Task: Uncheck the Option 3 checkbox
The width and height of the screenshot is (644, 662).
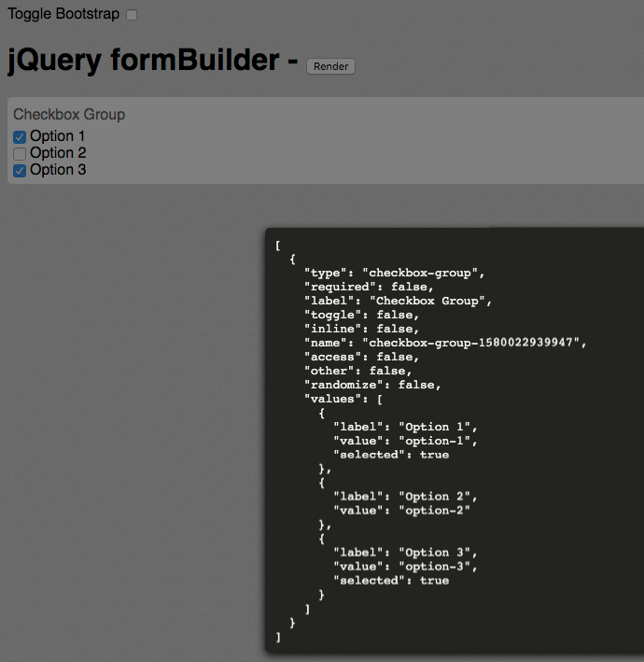Action: tap(20, 171)
